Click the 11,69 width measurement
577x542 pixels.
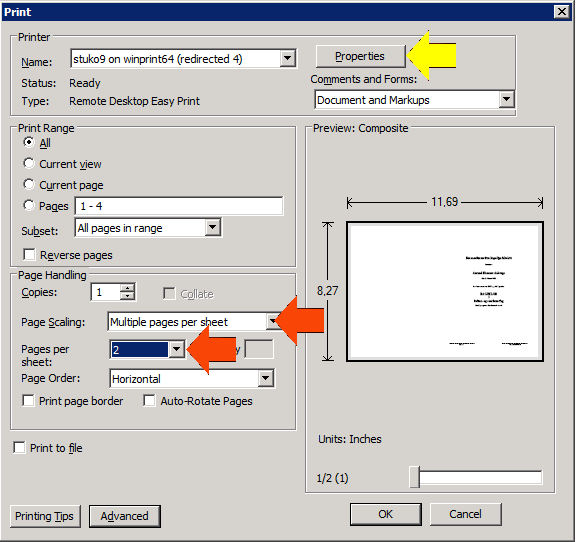click(x=445, y=202)
